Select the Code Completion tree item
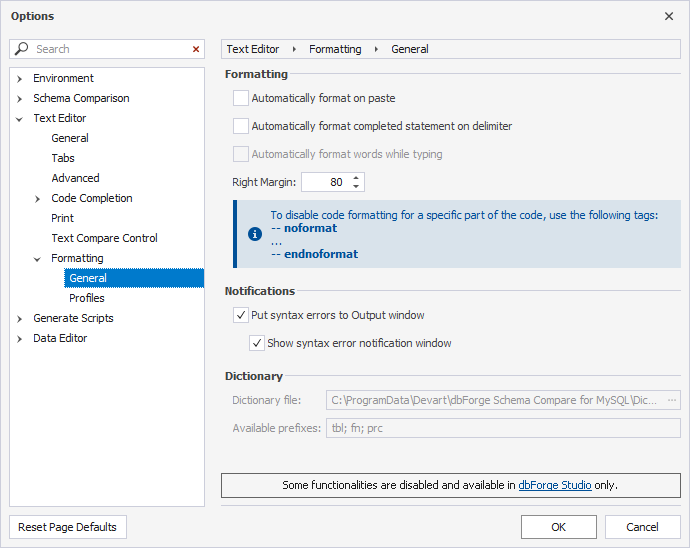This screenshot has width=690, height=548. point(92,198)
